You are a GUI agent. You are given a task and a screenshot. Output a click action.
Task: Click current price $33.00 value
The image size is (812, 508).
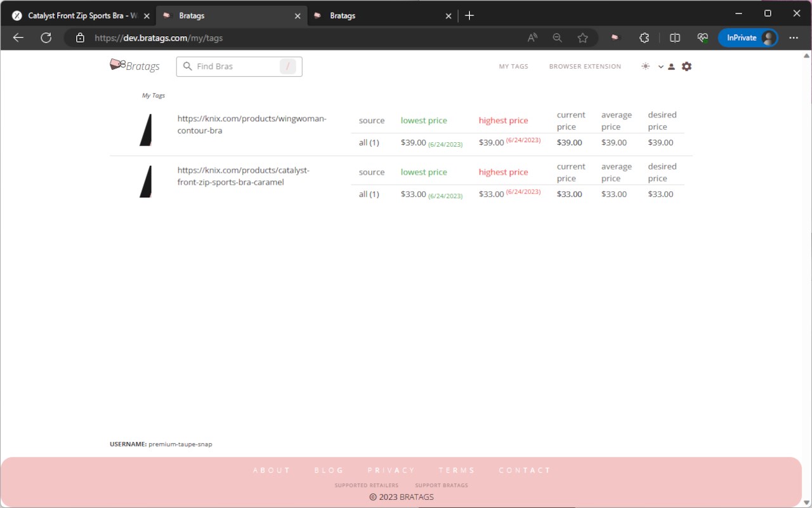click(570, 194)
